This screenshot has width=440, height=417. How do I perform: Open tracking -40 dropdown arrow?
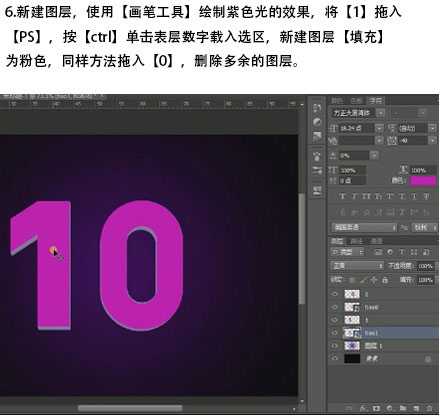click(x=432, y=141)
